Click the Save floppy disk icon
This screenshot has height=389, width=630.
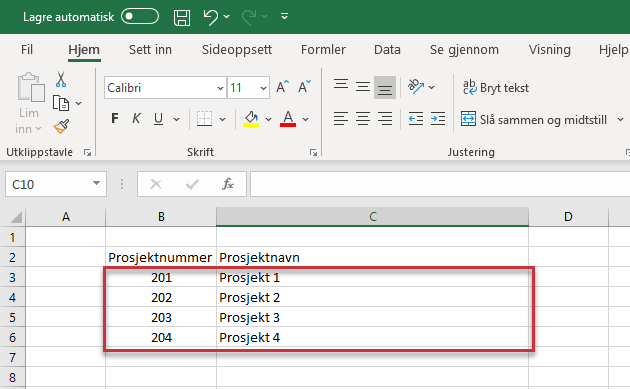point(182,17)
